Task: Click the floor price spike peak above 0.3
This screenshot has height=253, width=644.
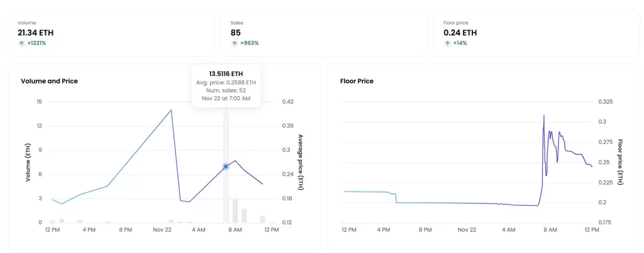Action: click(x=543, y=116)
